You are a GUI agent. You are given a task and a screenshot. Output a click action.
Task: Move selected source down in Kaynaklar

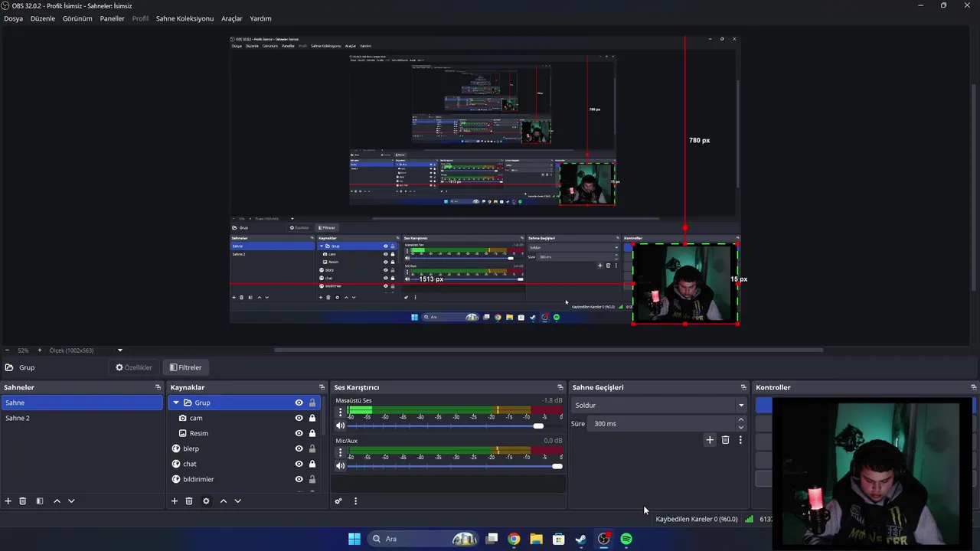(238, 501)
